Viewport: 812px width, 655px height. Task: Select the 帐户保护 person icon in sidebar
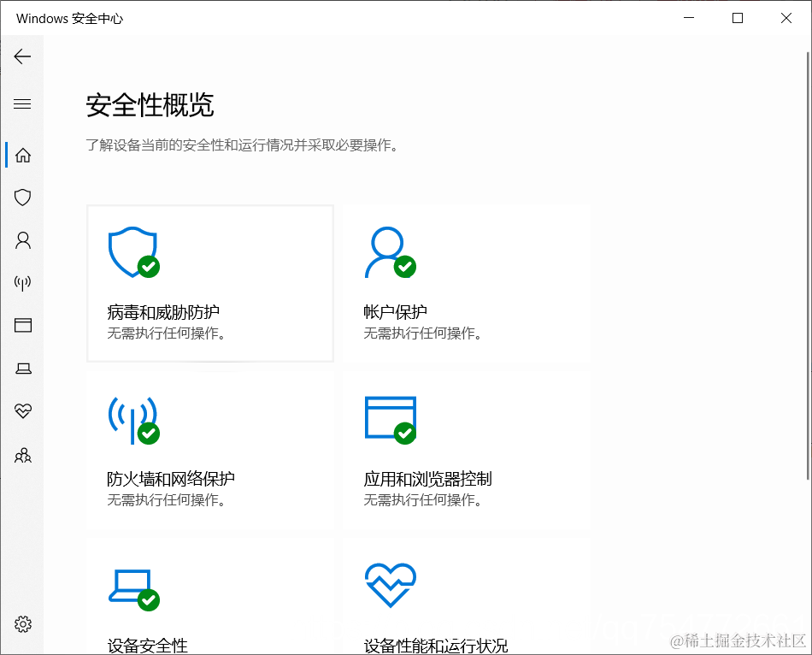[x=23, y=240]
